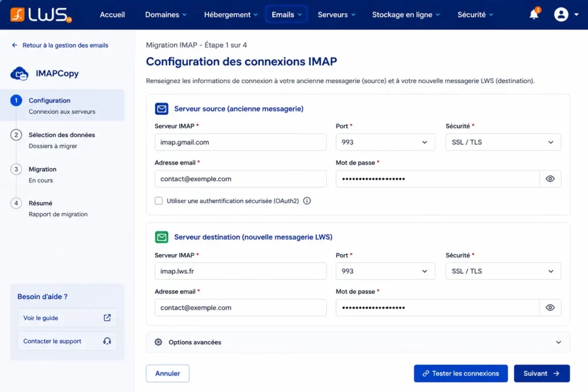Click step 2 circle in sidebar
588x392 pixels.
coord(16,135)
